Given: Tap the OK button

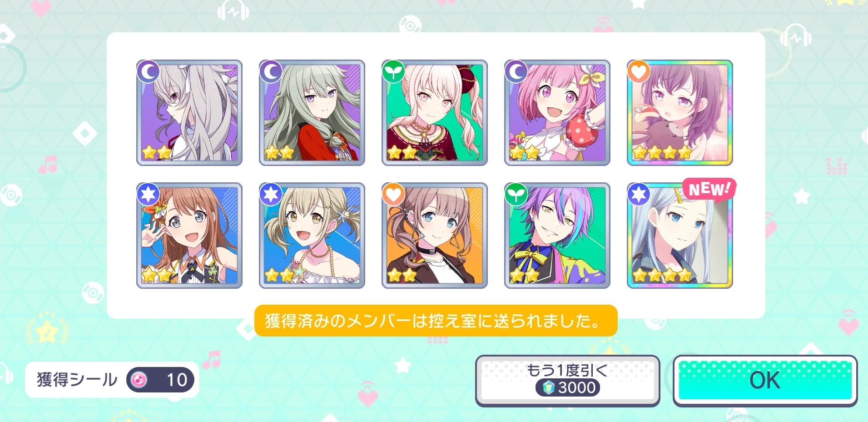Looking at the screenshot, I should tap(765, 381).
